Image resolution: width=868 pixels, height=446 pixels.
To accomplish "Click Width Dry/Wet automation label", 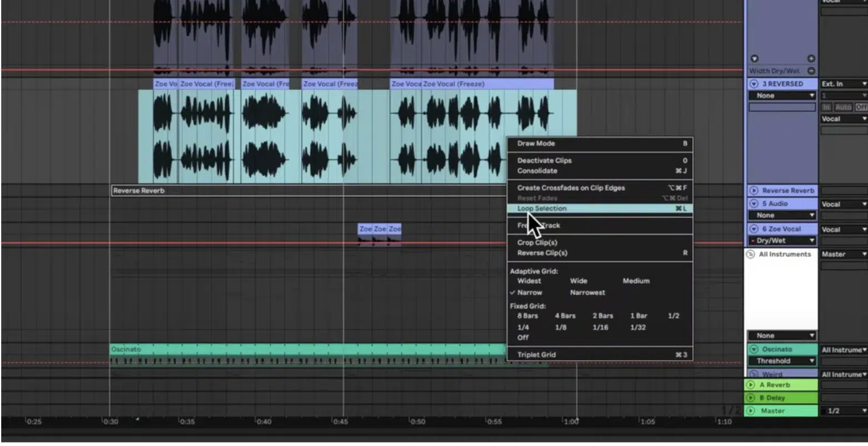I will [774, 70].
